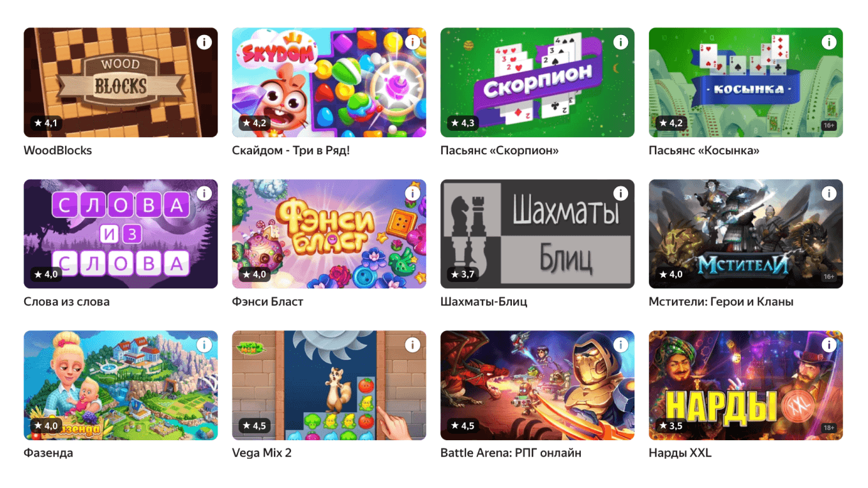Click the info icon on WoodBlocks card
Image resolution: width=868 pixels, height=488 pixels.
click(204, 42)
